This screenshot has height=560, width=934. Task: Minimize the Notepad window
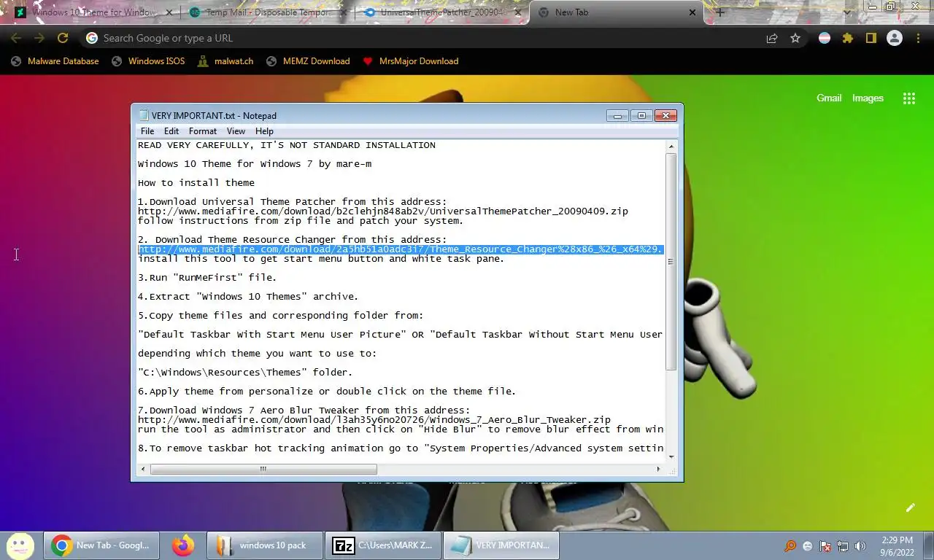pos(617,115)
